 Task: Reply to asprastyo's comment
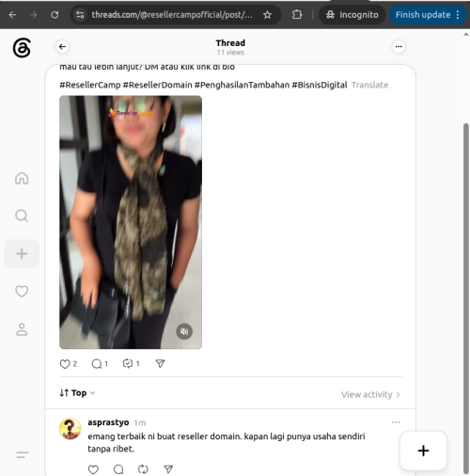(x=118, y=469)
